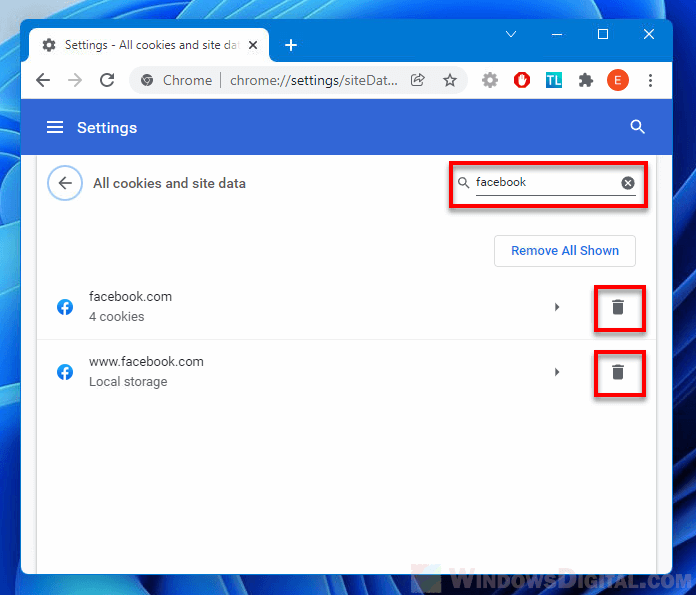Bookmark this page with star icon
696x595 pixels.
point(450,80)
